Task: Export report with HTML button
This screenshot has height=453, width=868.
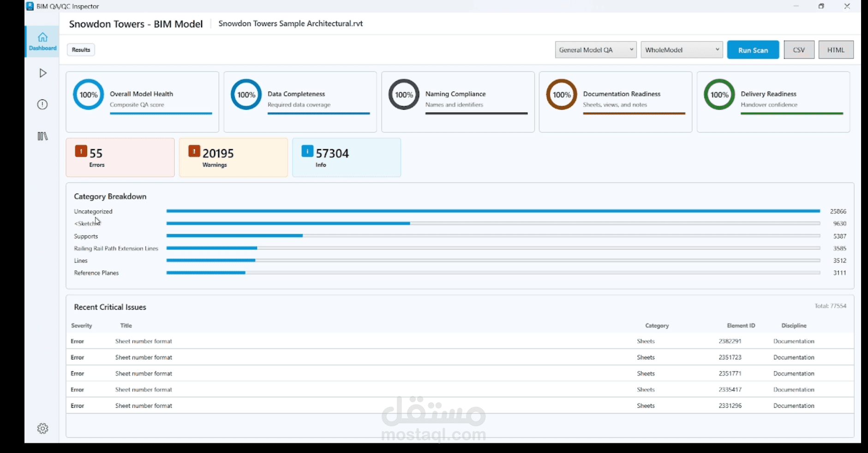Action: tap(836, 50)
